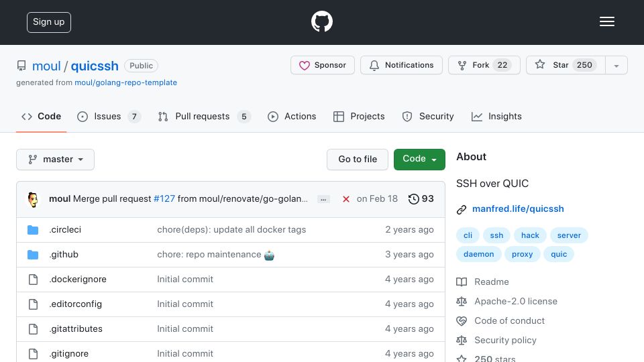Click the Readme book icon
Image resolution: width=644 pixels, height=362 pixels.
point(462,282)
